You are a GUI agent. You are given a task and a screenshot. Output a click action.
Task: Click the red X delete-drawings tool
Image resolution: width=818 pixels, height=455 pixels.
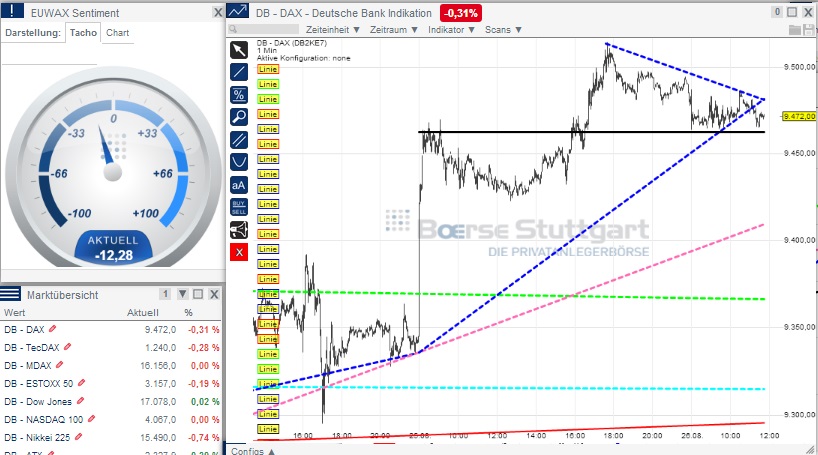(239, 253)
